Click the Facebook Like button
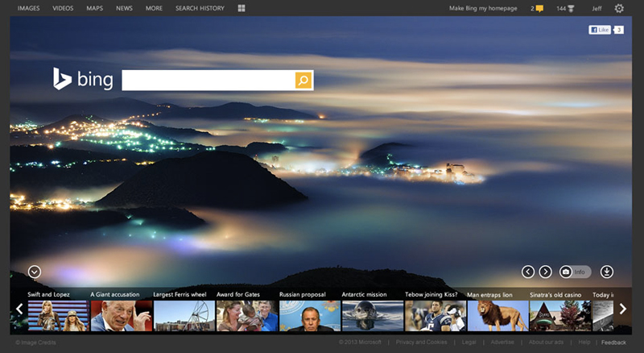Viewport: 644px width, 353px height. [x=600, y=30]
